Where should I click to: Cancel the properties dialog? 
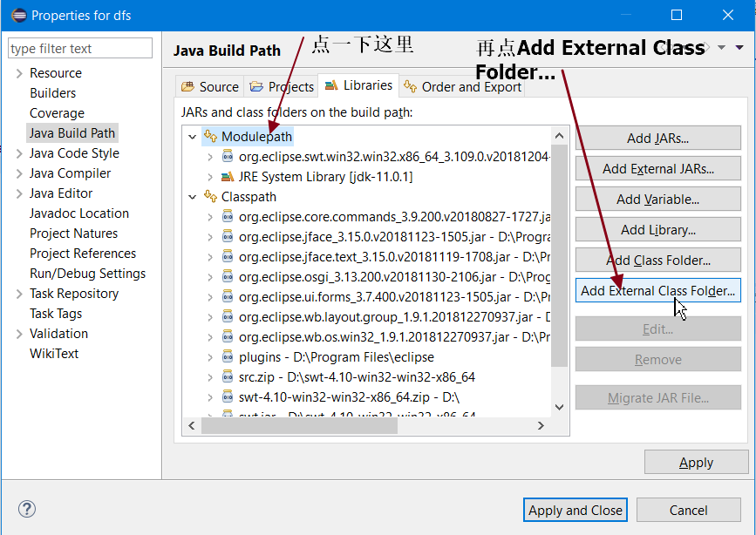pyautogui.click(x=689, y=510)
